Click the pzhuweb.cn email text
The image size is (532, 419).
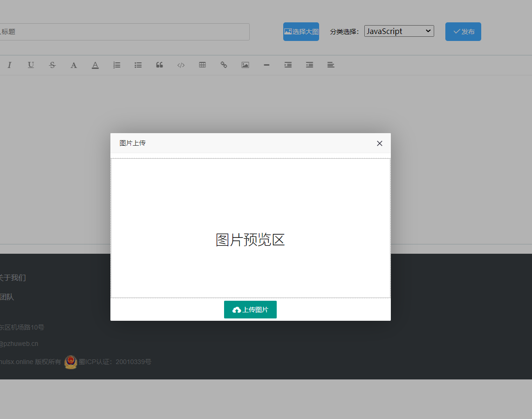[19, 344]
